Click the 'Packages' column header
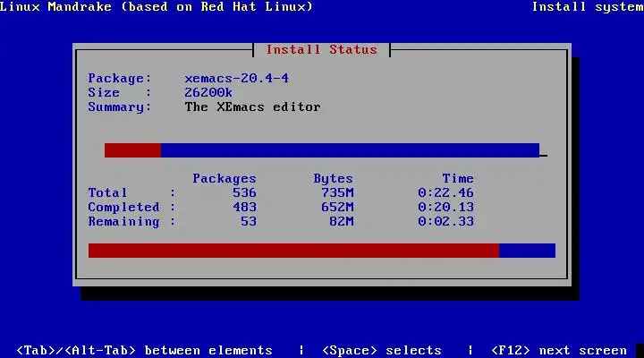 pyautogui.click(x=225, y=178)
